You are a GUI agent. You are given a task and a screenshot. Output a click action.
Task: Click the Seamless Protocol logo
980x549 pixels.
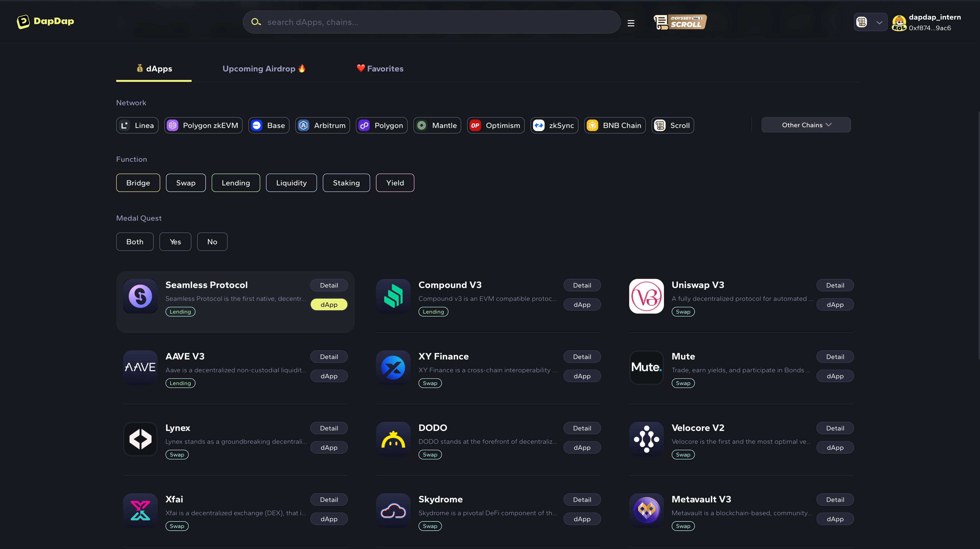click(x=140, y=296)
